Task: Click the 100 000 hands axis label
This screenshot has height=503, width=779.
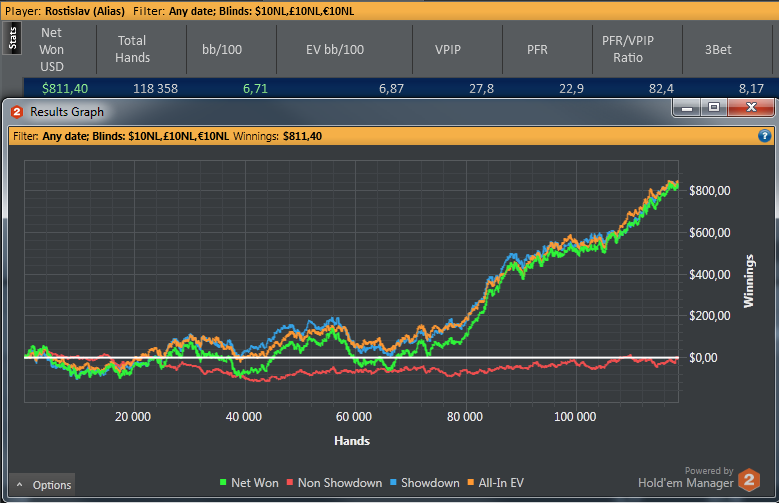Action: 575,417
